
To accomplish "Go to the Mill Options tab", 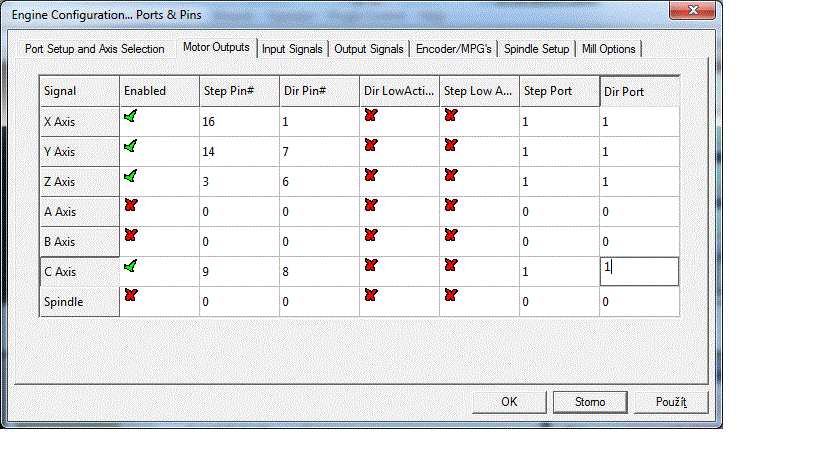I will [x=608, y=49].
